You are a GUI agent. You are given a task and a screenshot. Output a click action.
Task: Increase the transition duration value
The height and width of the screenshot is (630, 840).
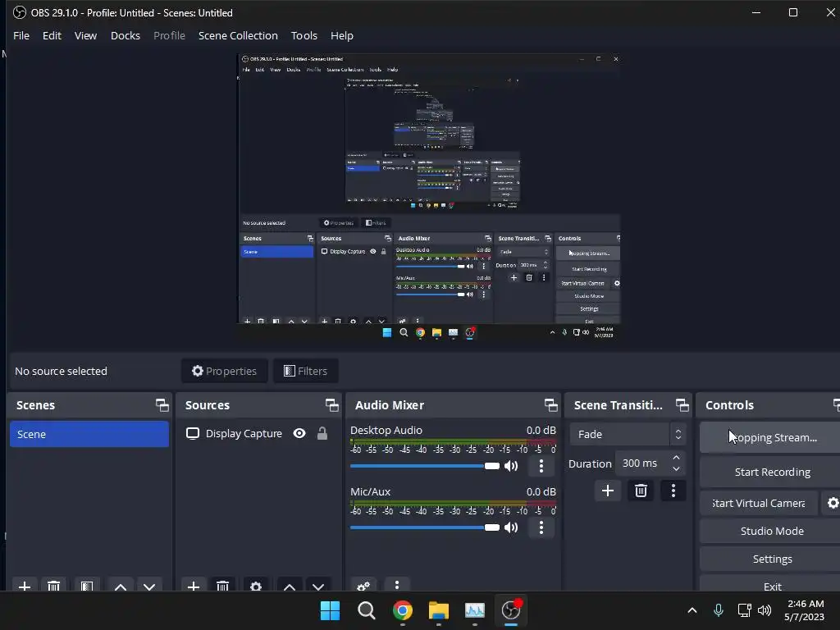pos(676,458)
